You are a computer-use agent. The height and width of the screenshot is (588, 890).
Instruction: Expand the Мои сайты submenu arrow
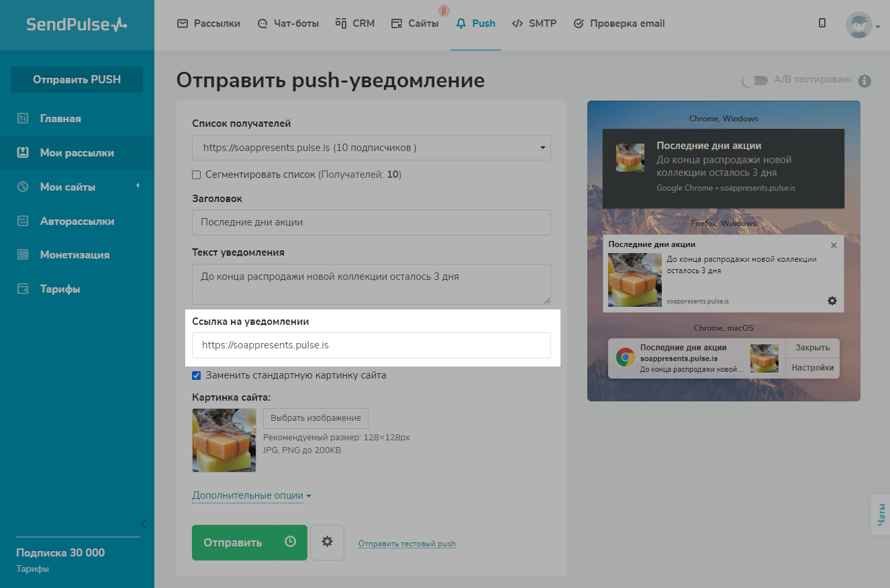pos(138,186)
